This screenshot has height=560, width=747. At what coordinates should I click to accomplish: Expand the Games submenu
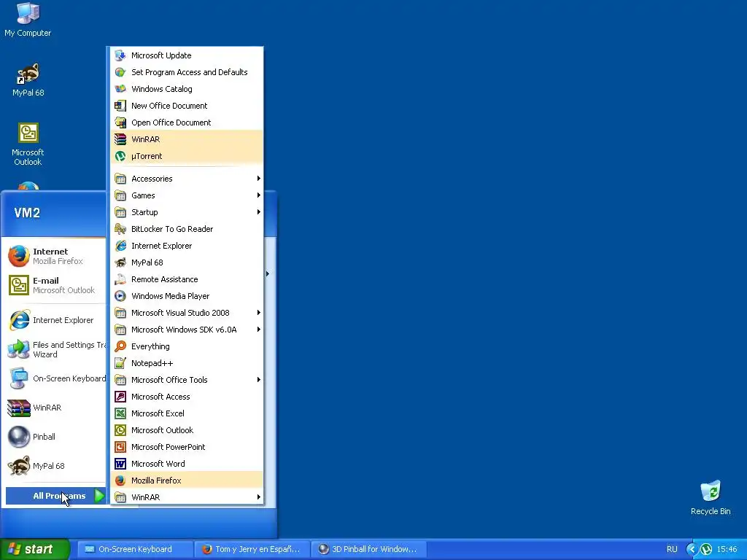[x=187, y=195]
